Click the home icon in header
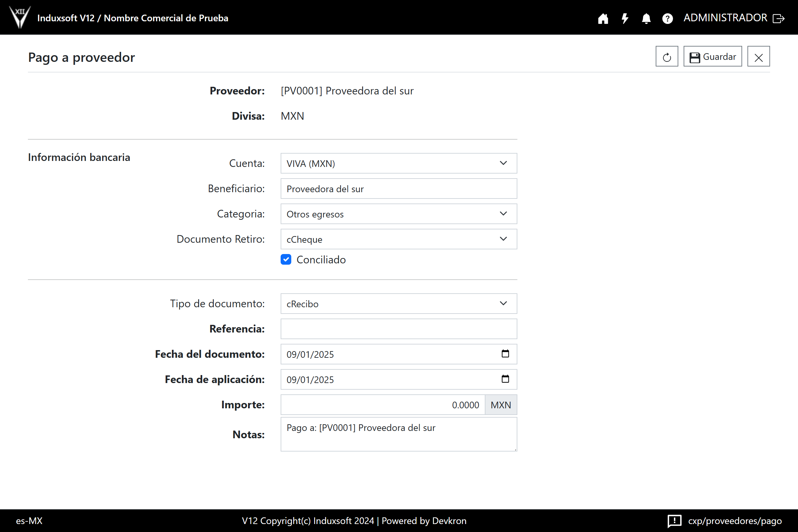The image size is (798, 532). 603,18
